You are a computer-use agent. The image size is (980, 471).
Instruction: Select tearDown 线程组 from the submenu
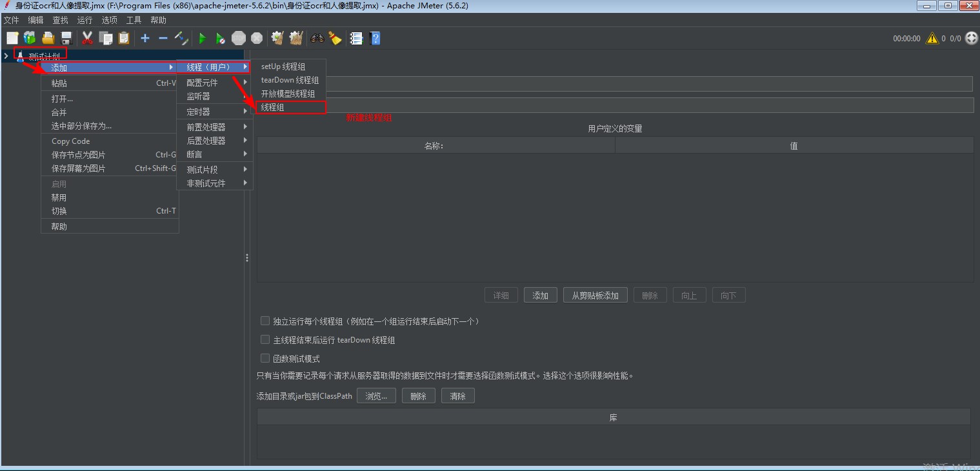290,80
